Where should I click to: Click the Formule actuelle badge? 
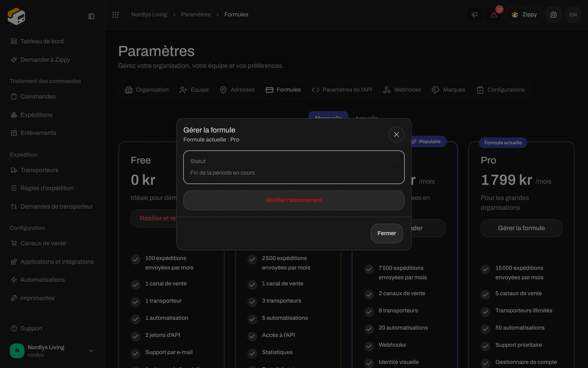pyautogui.click(x=503, y=143)
